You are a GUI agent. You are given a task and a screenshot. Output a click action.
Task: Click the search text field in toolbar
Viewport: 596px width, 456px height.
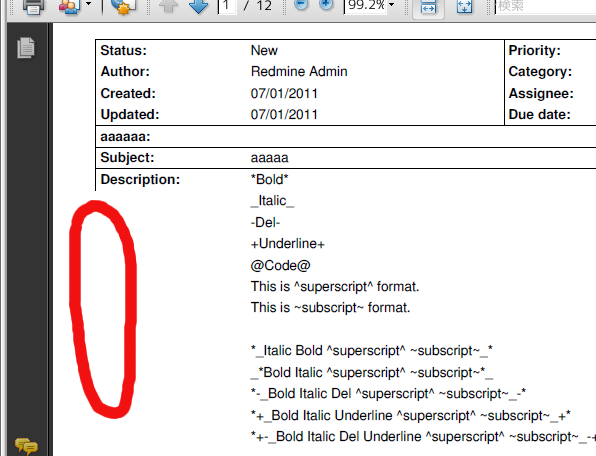(545, 5)
